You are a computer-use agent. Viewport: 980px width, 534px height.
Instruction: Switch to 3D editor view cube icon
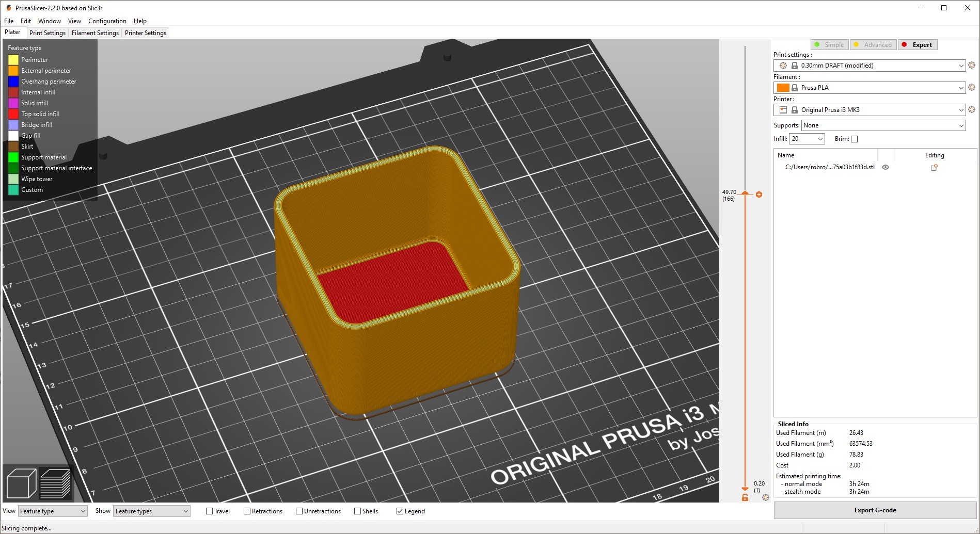(x=22, y=483)
